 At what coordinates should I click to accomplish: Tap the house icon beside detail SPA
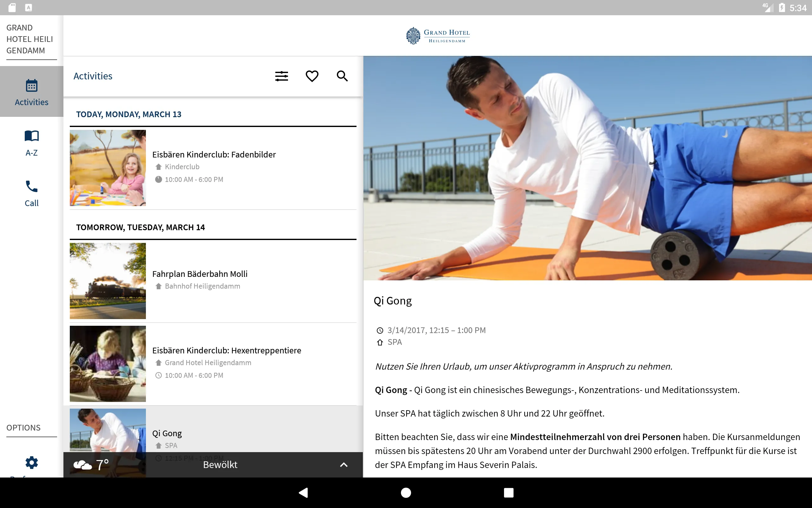coord(380,342)
